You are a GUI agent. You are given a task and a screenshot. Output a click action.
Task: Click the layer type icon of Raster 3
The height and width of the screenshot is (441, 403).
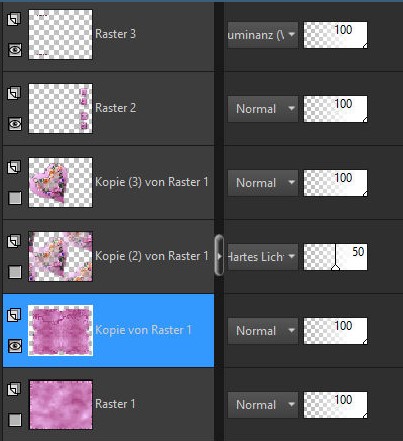click(14, 19)
